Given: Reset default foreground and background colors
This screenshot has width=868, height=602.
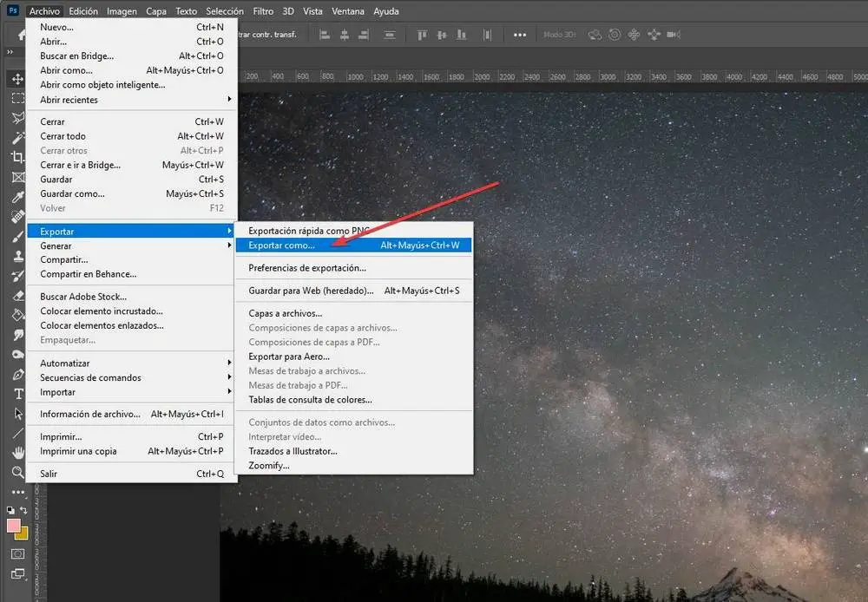Looking at the screenshot, I should [x=10, y=510].
